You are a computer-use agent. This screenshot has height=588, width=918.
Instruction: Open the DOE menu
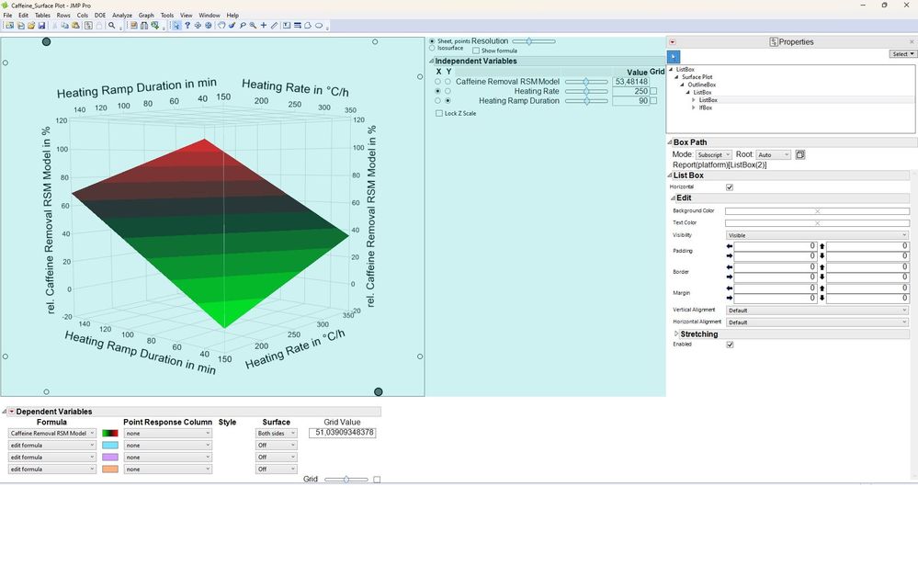(x=99, y=16)
